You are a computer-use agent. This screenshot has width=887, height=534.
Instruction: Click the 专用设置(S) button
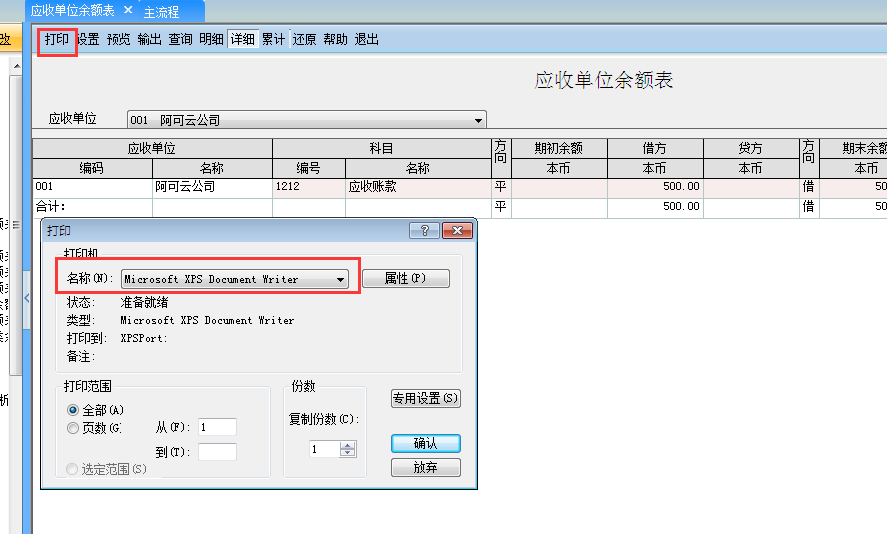425,398
